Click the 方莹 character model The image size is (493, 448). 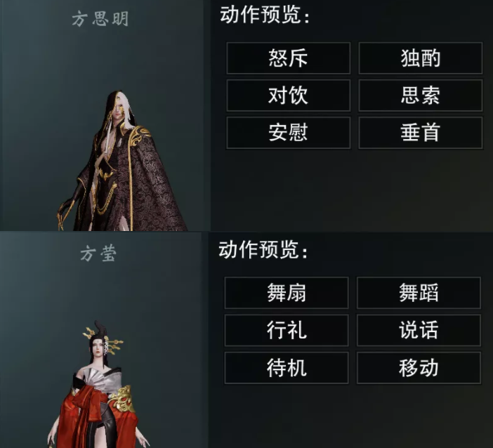[x=99, y=384]
